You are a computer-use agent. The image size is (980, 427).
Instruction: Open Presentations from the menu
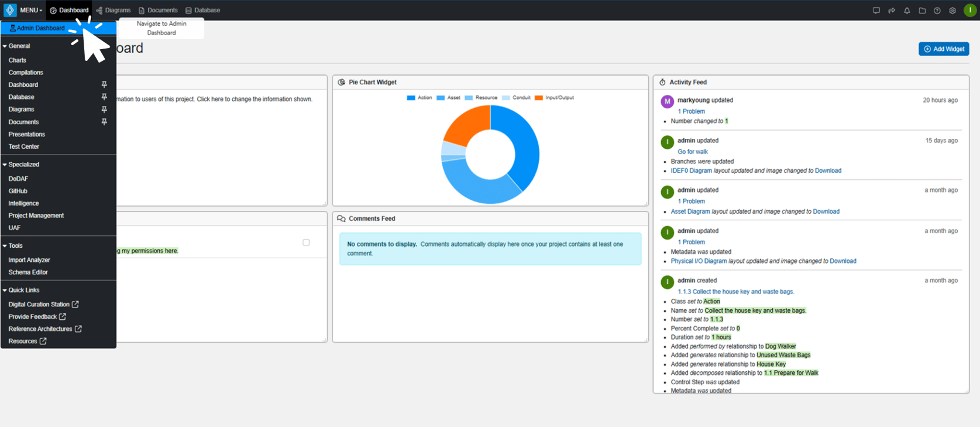click(x=27, y=134)
